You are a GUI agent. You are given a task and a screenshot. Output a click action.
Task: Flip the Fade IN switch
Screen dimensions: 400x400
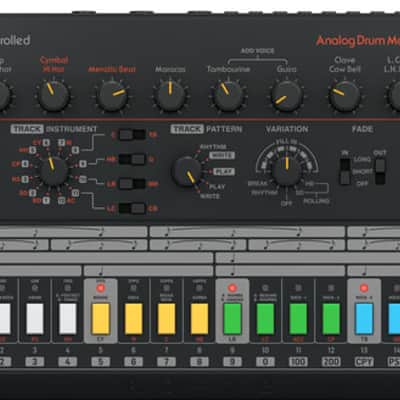click(x=345, y=172)
